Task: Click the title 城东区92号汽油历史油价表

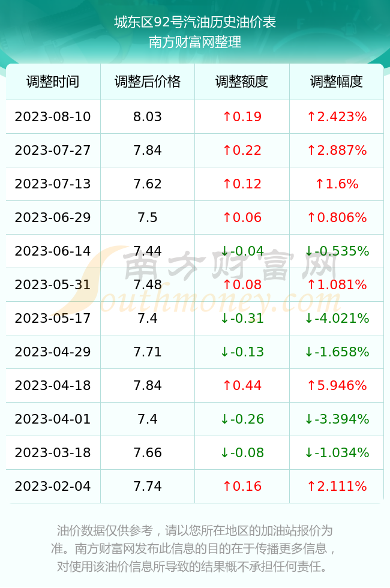Action: coord(195,22)
